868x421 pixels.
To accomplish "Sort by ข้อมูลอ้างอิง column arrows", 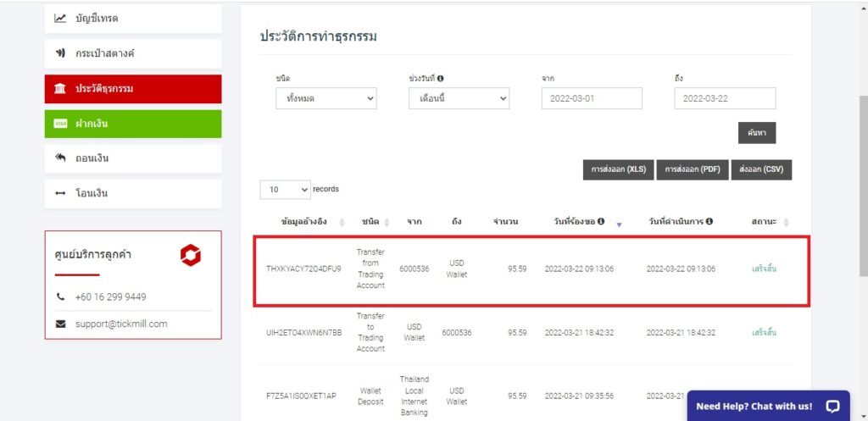I will click(x=342, y=222).
